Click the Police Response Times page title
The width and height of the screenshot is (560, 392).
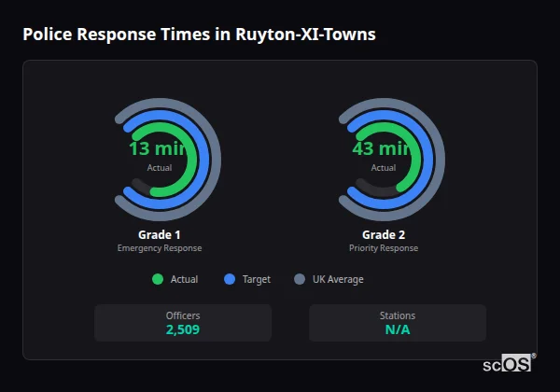[199, 35]
